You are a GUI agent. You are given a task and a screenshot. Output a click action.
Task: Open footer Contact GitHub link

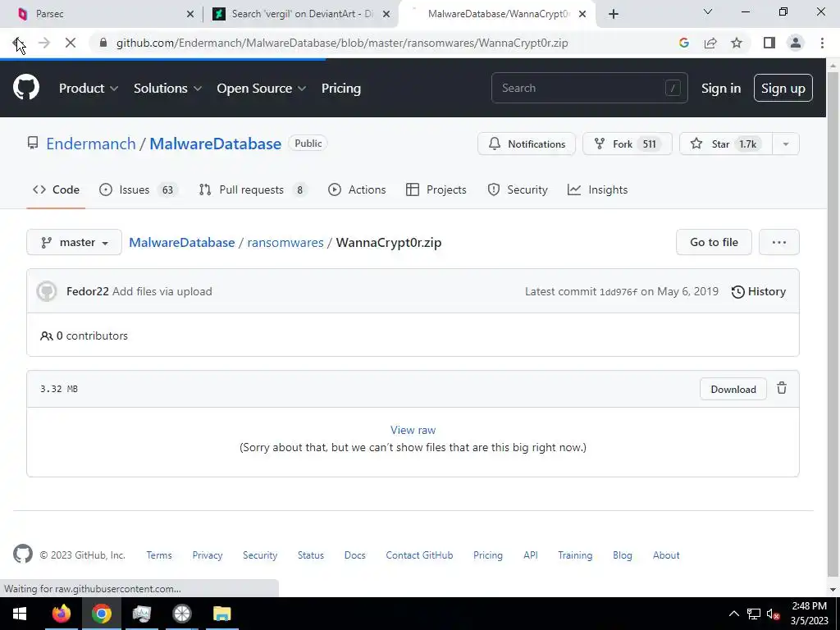pos(419,555)
